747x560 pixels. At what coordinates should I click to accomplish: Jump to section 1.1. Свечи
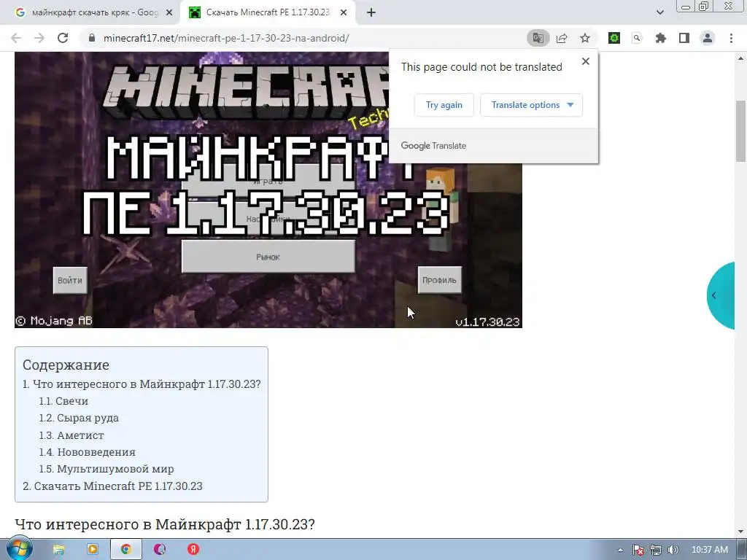(x=64, y=401)
